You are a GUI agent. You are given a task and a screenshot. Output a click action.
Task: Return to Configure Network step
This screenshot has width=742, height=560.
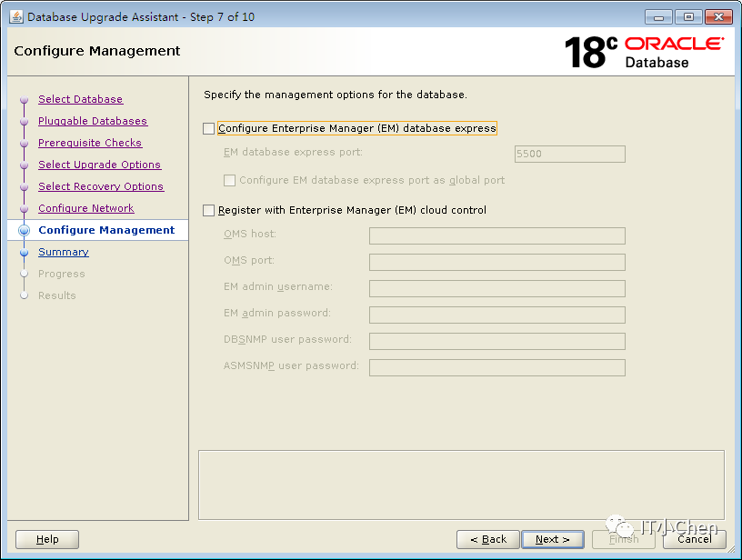point(86,208)
